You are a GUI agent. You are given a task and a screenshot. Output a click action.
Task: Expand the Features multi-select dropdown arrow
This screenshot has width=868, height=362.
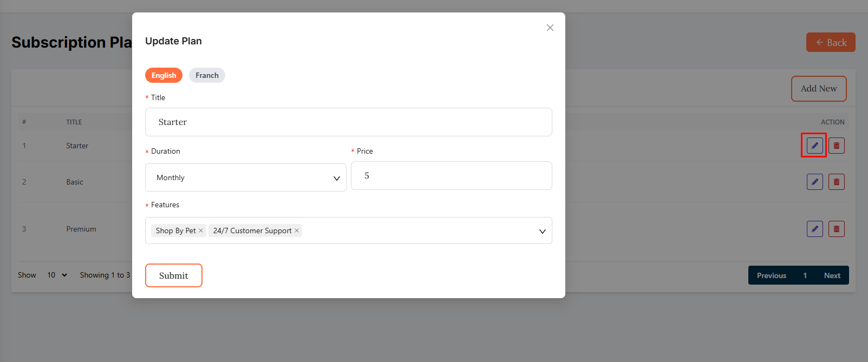click(x=542, y=231)
